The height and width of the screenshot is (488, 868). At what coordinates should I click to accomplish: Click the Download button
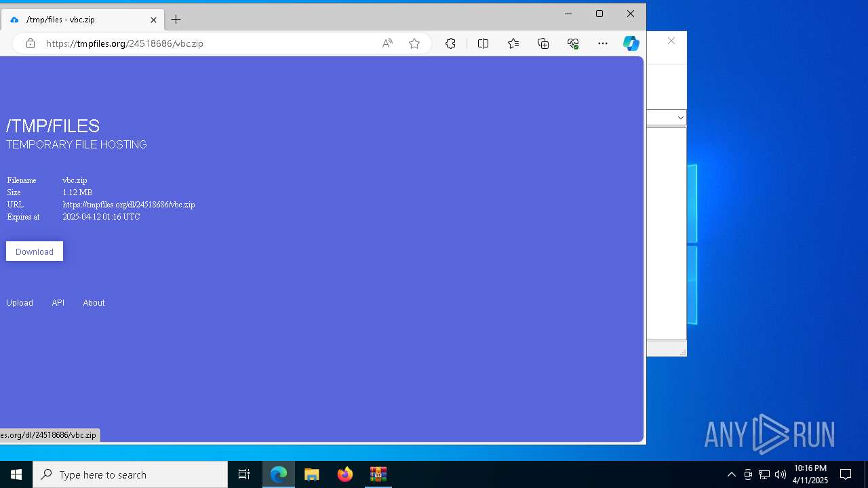[x=35, y=251]
